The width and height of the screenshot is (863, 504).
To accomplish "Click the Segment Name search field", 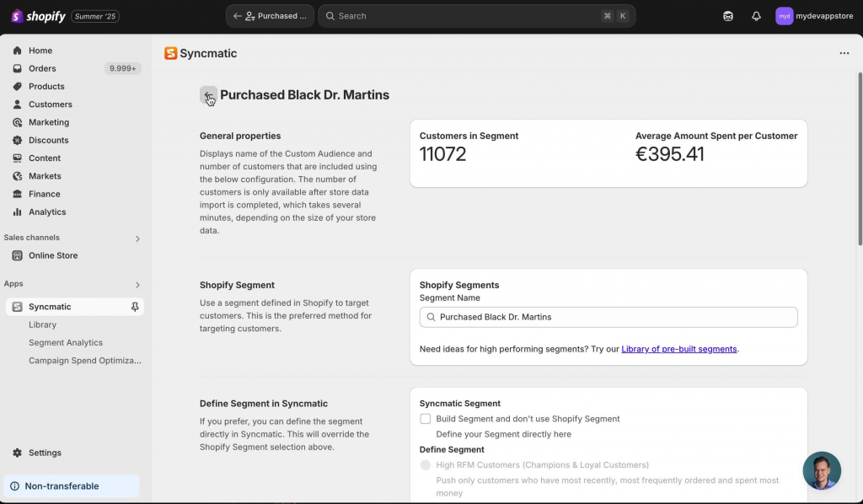I will pyautogui.click(x=608, y=317).
